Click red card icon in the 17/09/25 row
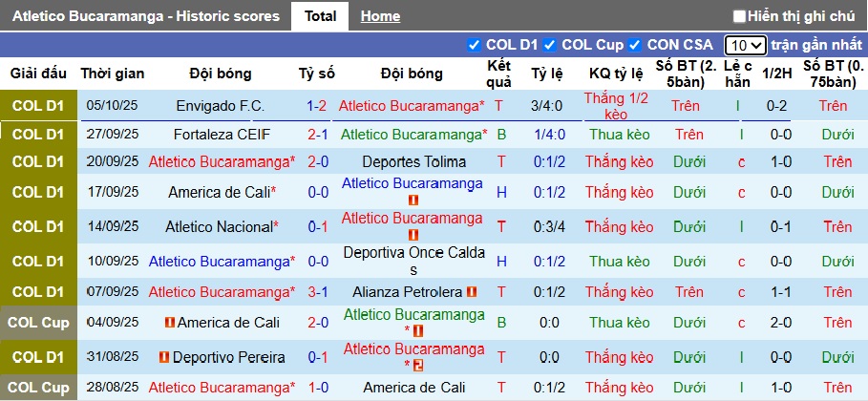The height and width of the screenshot is (401, 868). (413, 200)
